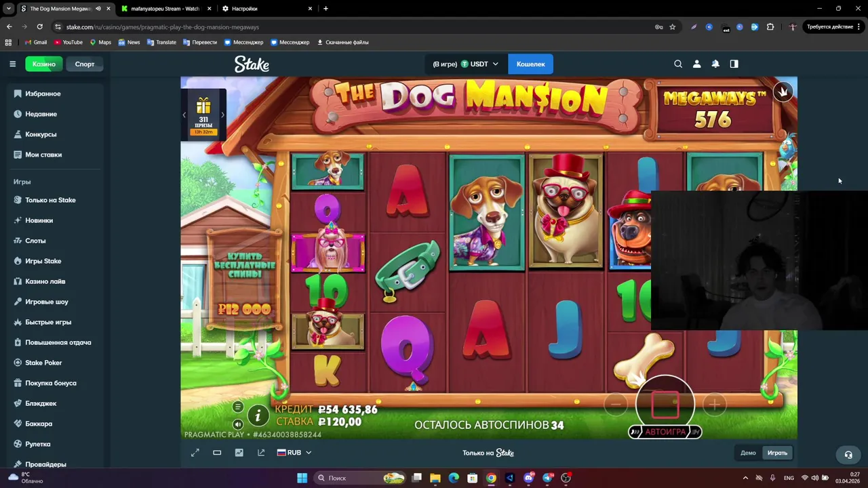This screenshot has width=868, height=488.
Task: Open the slot game settings menu icon
Action: pyautogui.click(x=237, y=407)
